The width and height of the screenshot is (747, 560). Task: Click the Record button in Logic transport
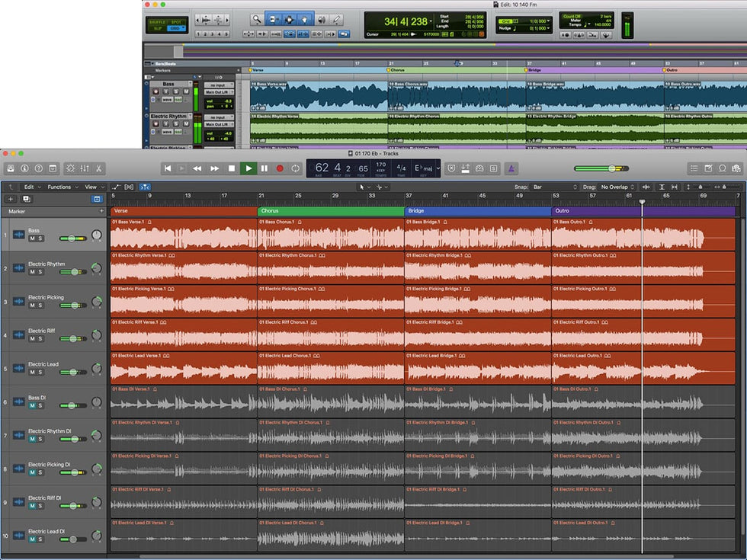point(280,168)
